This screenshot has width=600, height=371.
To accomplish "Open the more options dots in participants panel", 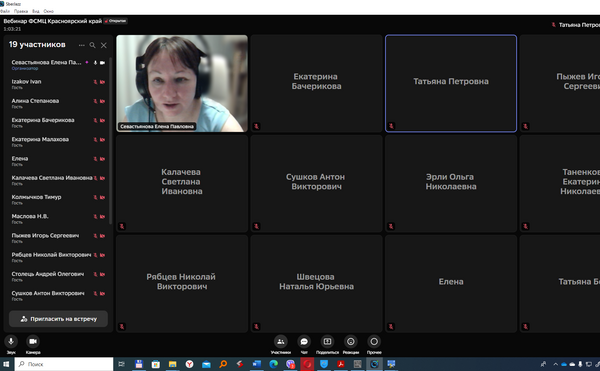I will (x=82, y=45).
